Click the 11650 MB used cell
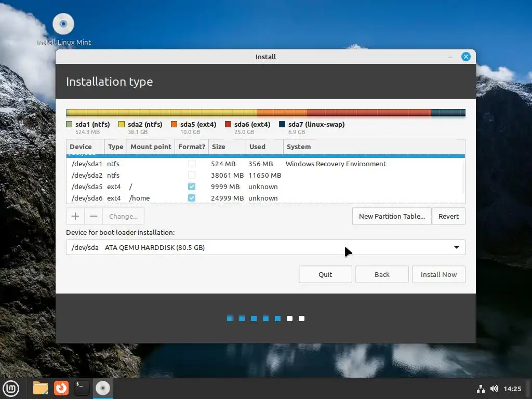Image resolution: width=532 pixels, height=399 pixels. point(264,176)
